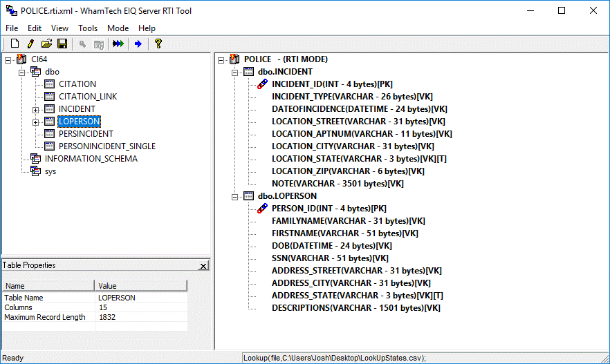This screenshot has height=364, width=610.
Task: Click the POLICE RTI mode database icon
Action: tap(234, 59)
